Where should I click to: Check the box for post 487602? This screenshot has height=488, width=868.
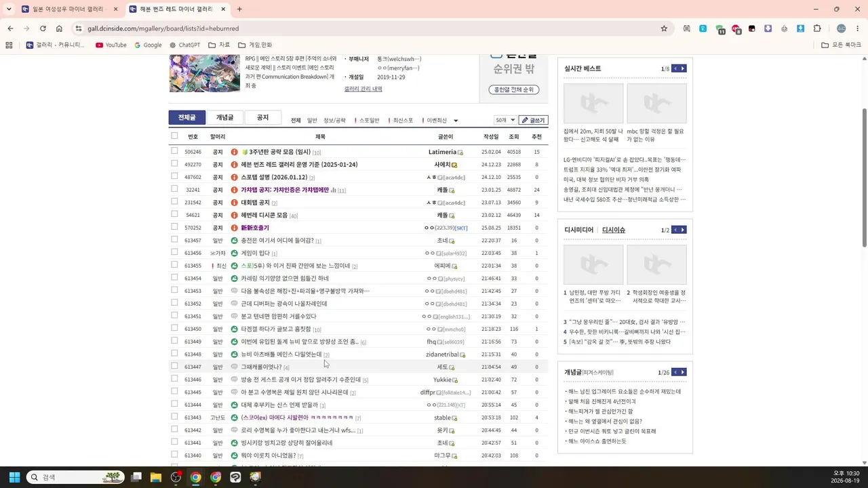(174, 176)
